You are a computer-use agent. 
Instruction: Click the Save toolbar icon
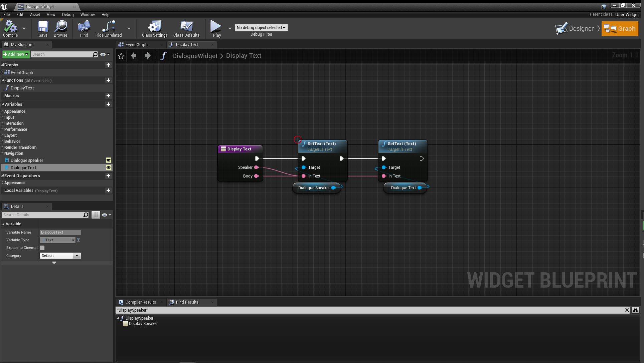[x=43, y=28]
